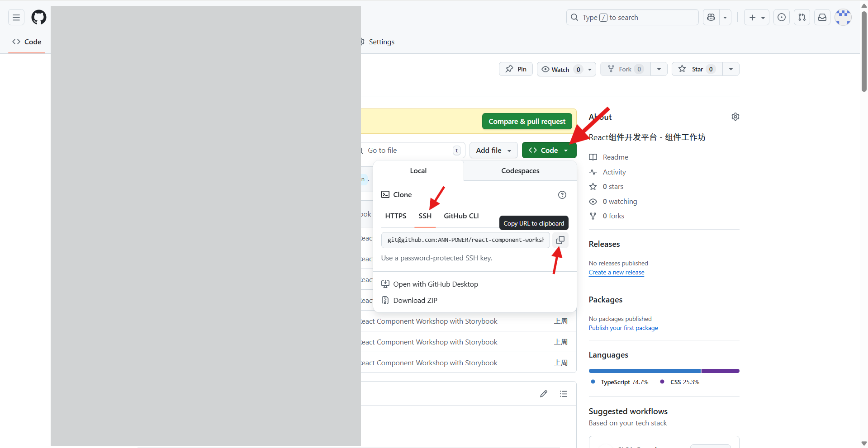Viewport: 868px width, 448px height.
Task: Click the Fork button
Action: pos(626,69)
